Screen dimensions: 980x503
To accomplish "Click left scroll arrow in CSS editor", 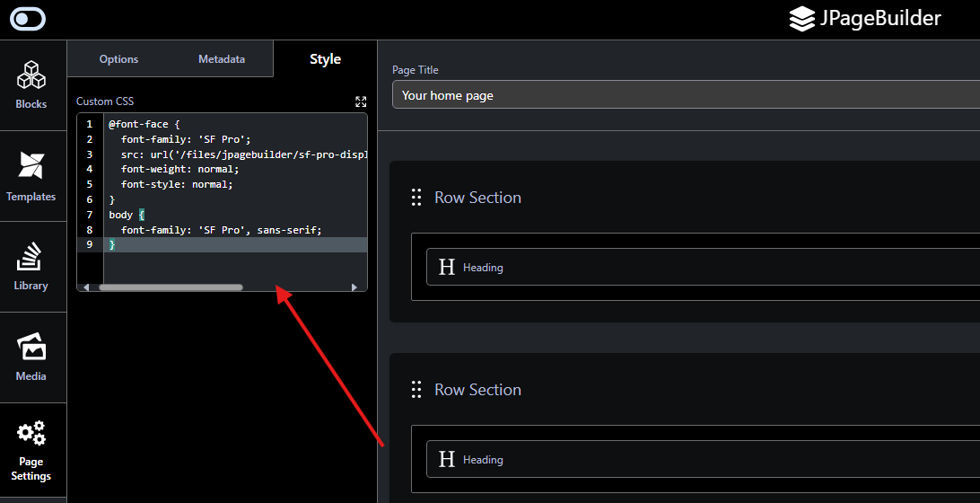I will [x=86, y=287].
